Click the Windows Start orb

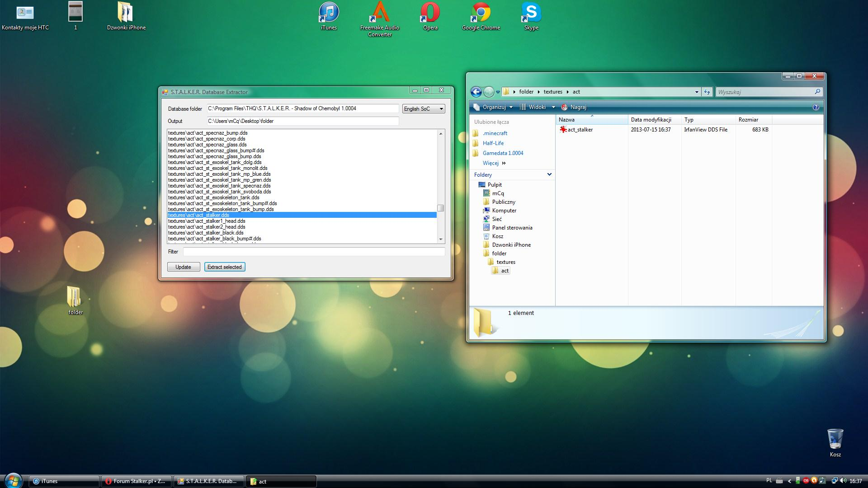coord(13,481)
